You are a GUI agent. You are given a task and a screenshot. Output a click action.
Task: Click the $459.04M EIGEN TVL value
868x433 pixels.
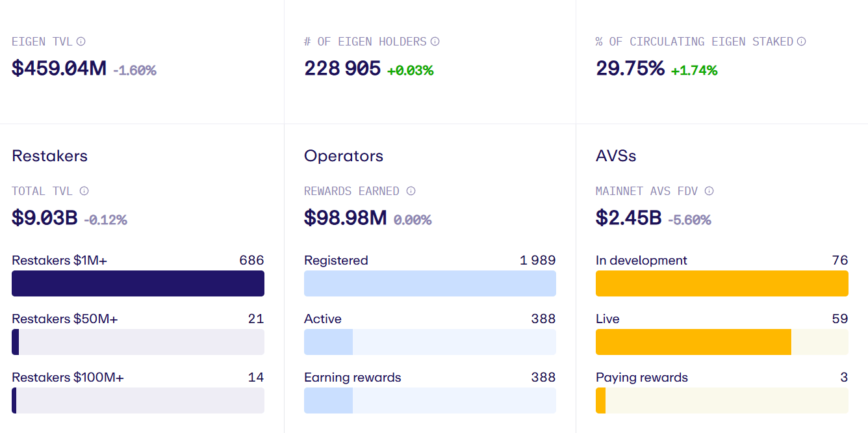[x=59, y=68]
